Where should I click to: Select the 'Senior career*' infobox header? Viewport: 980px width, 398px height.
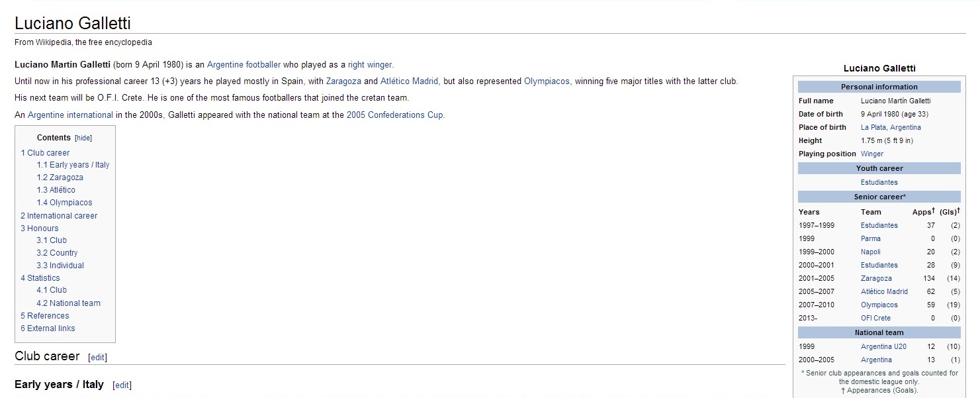click(x=879, y=197)
